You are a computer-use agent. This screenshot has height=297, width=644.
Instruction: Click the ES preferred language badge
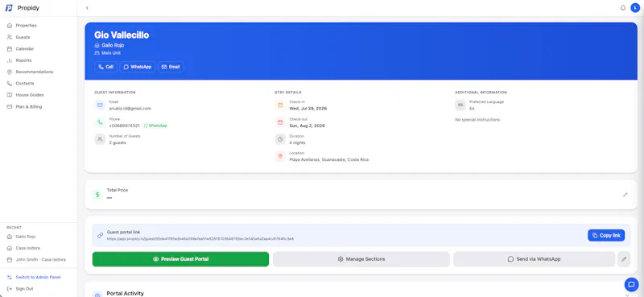(460, 105)
